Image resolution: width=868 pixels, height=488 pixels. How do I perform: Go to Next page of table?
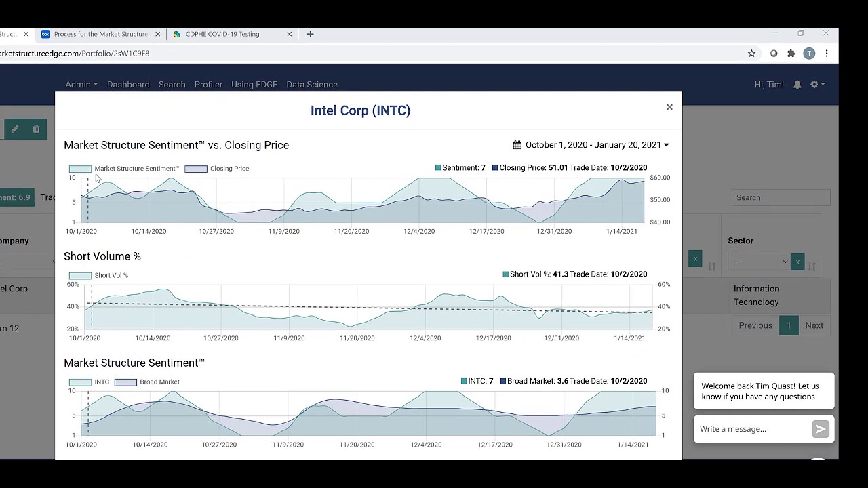814,325
